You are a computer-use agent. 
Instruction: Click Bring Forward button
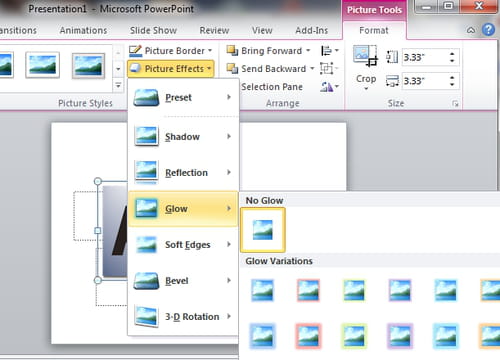click(264, 51)
